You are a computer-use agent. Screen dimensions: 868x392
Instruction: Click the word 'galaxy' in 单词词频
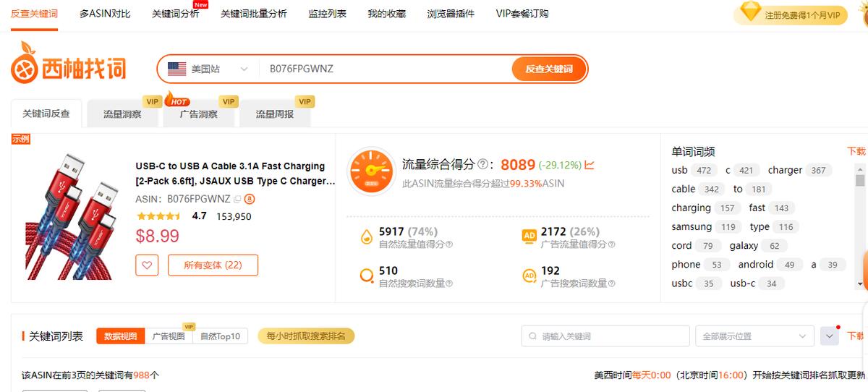tap(744, 246)
